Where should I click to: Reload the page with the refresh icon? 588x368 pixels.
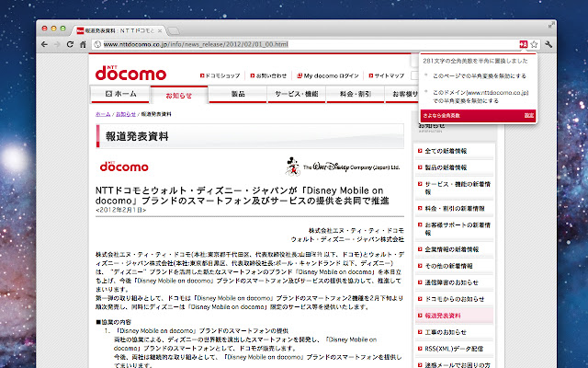[70, 44]
